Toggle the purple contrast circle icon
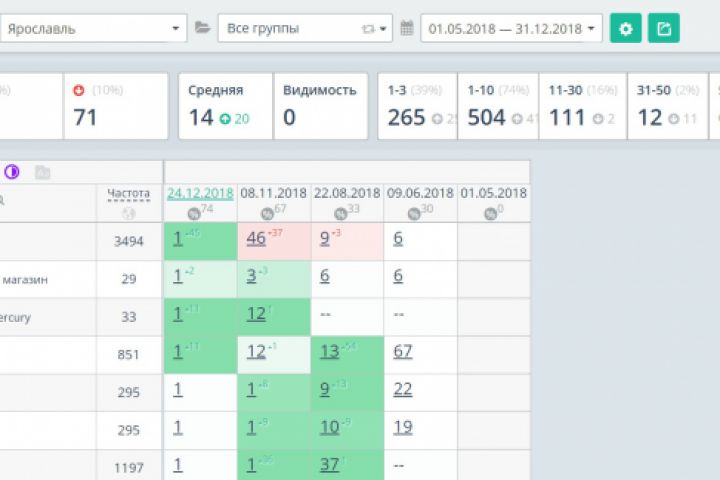 coord(12,172)
